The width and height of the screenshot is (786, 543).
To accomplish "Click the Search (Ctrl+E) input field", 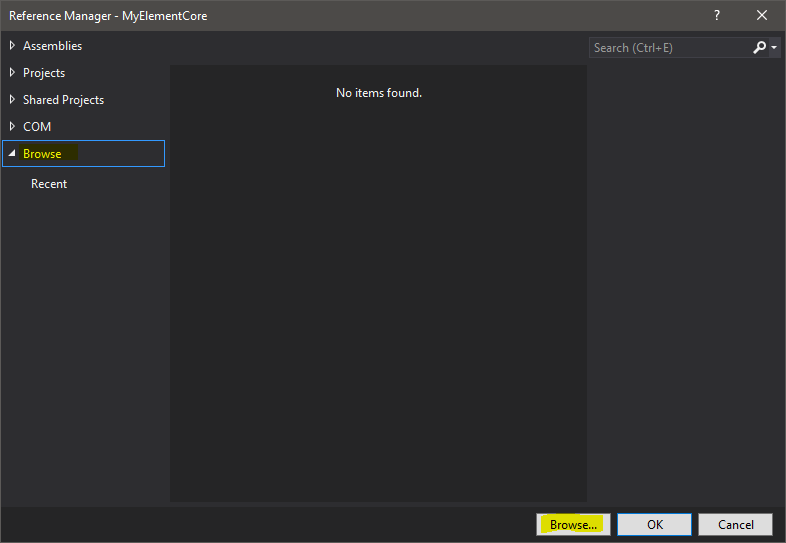I will [x=668, y=47].
